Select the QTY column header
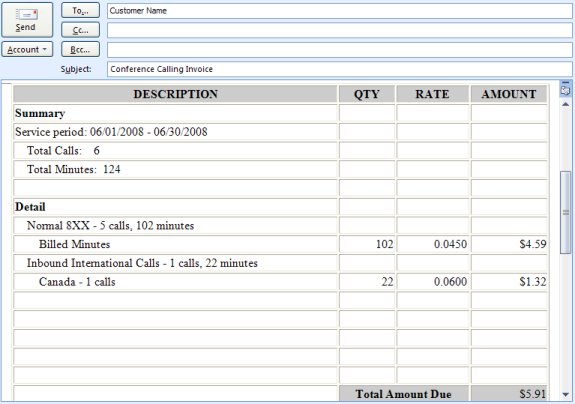This screenshot has height=404, width=575. [x=367, y=94]
